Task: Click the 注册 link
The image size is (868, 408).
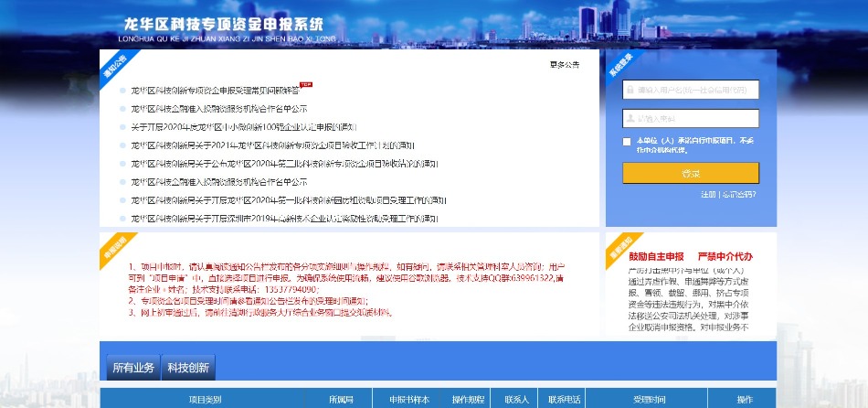Action: click(x=708, y=194)
